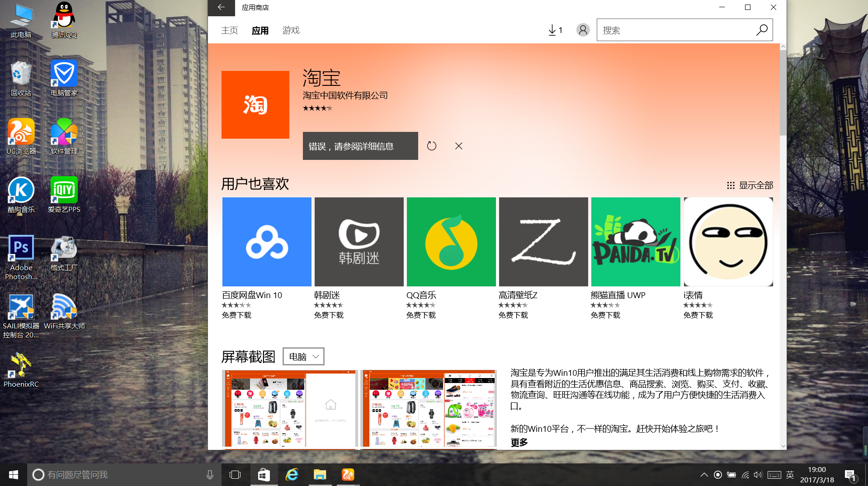The image size is (868, 486).
Task: Select WiFi共享大师 desktop shortcut
Action: pyautogui.click(x=64, y=312)
